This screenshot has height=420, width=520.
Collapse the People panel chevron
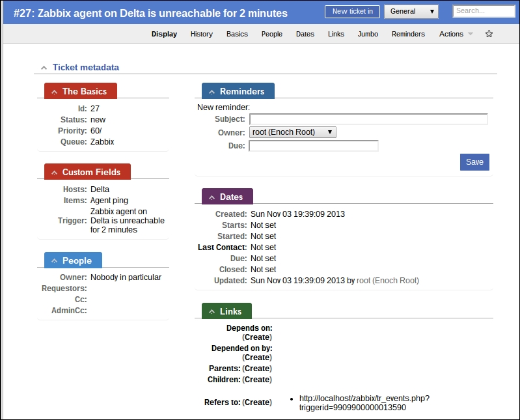pyautogui.click(x=54, y=261)
